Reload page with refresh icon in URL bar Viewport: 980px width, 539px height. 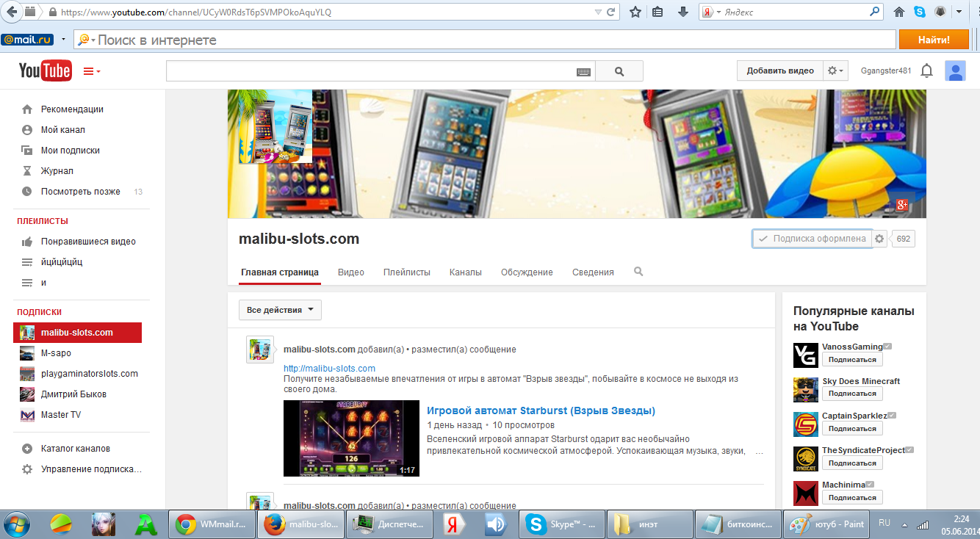(x=611, y=12)
